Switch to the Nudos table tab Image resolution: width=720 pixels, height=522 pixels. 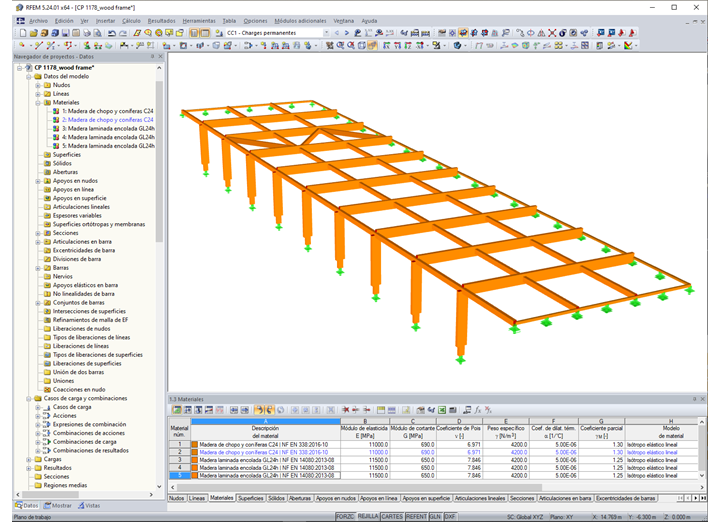point(177,498)
